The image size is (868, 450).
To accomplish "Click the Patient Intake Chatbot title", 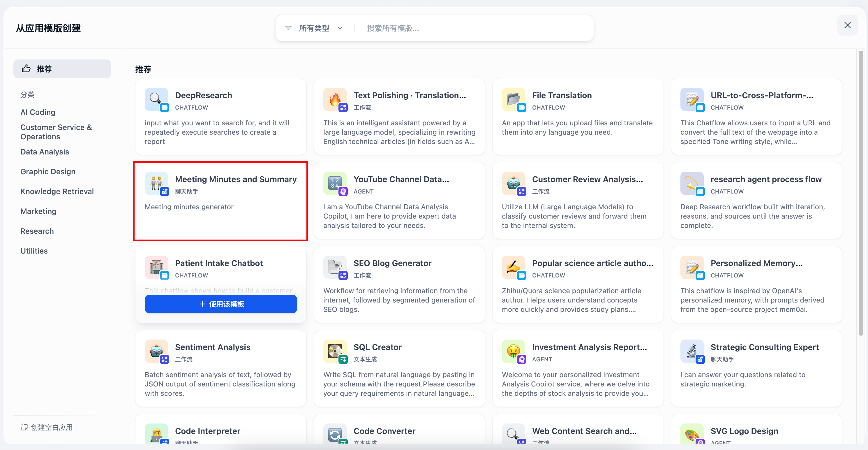I will click(x=219, y=263).
